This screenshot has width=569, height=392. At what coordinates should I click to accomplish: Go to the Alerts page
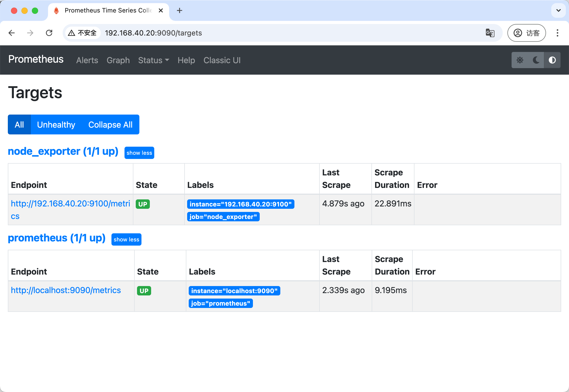87,60
